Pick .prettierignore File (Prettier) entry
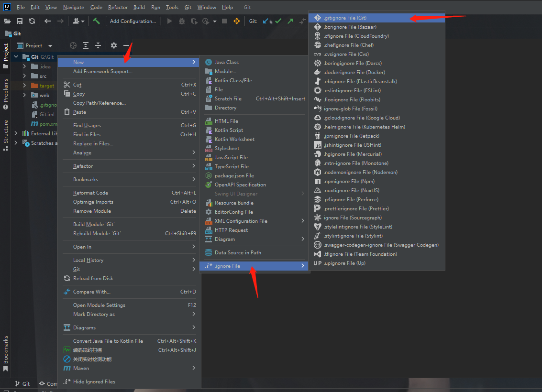The width and height of the screenshot is (542, 392). [x=376, y=208]
